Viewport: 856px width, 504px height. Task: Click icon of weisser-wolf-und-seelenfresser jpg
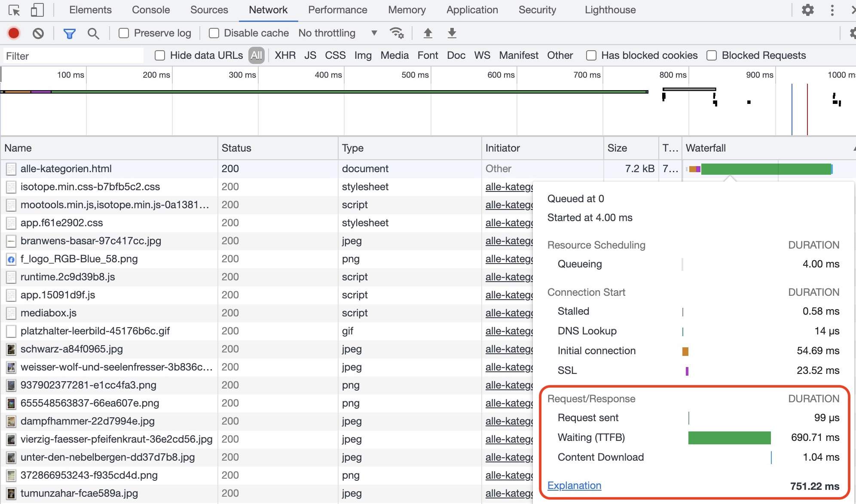pyautogui.click(x=11, y=367)
